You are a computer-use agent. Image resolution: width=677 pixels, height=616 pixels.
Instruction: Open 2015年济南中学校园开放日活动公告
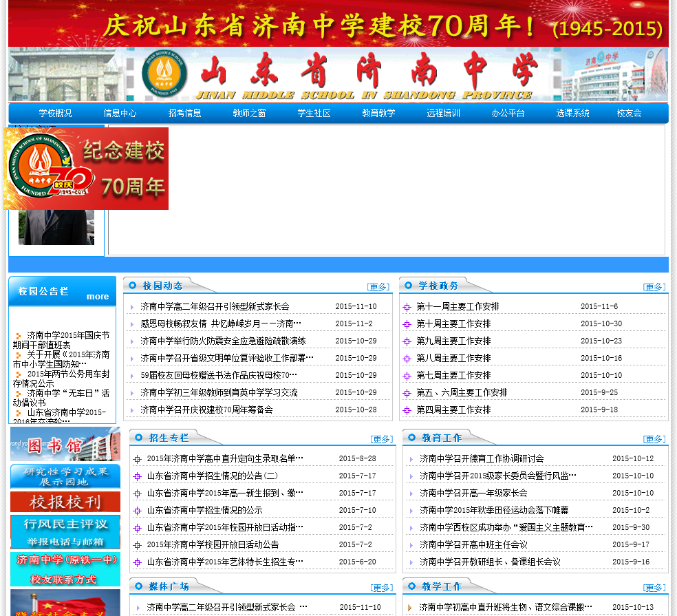coord(213,545)
